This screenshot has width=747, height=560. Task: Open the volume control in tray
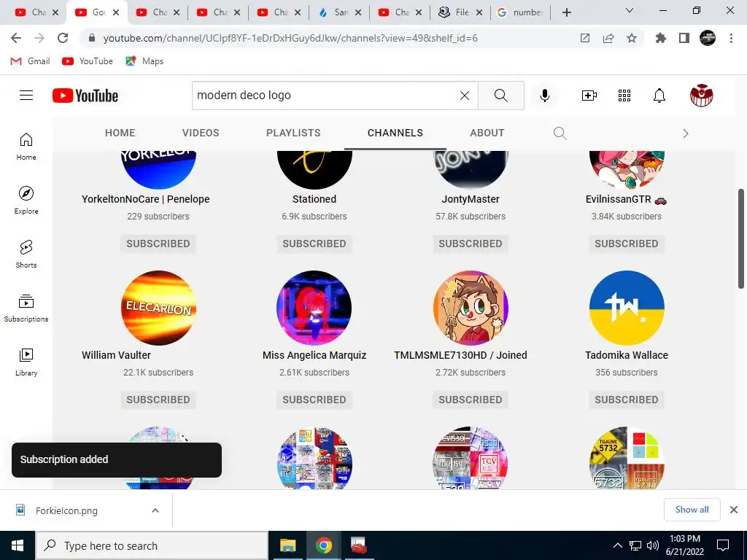653,545
